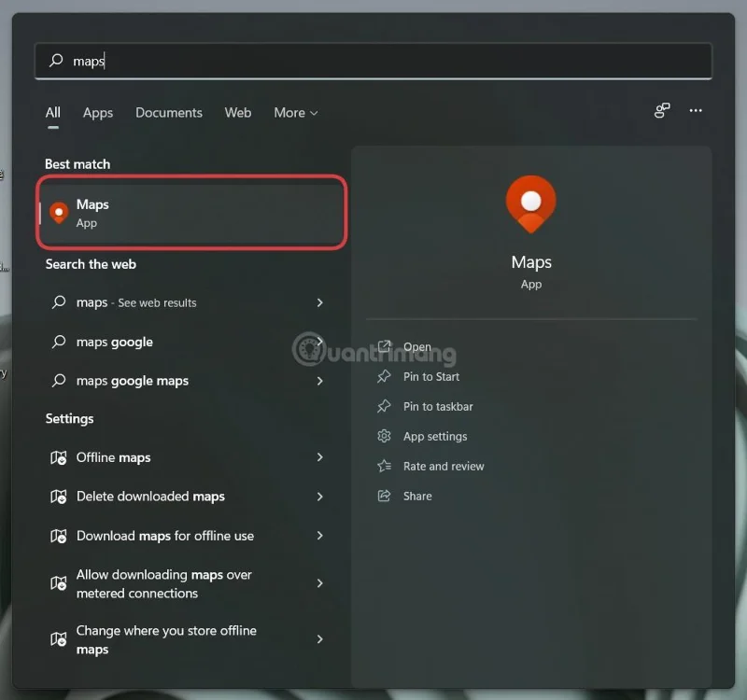Switch to the Documents tab
Viewport: 747px width, 700px height.
(169, 112)
